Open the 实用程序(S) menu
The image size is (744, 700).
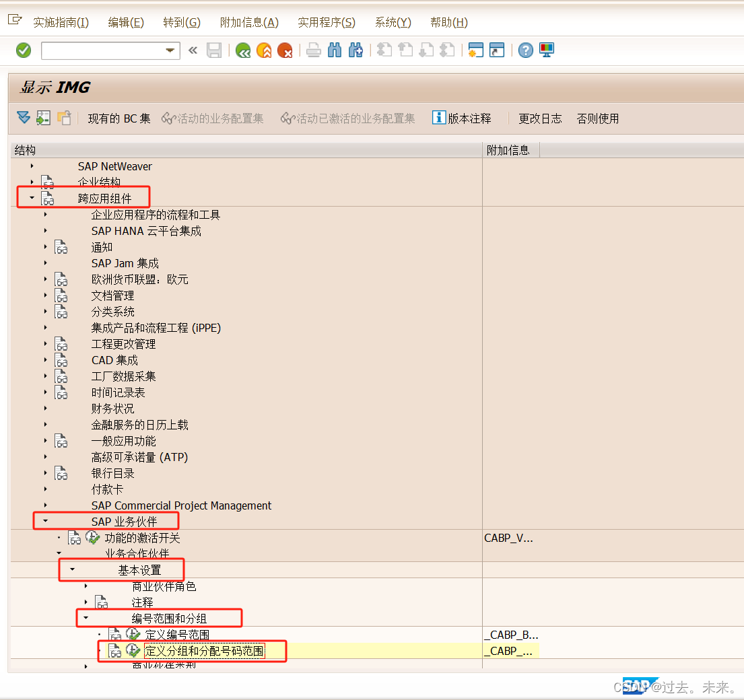coord(327,22)
